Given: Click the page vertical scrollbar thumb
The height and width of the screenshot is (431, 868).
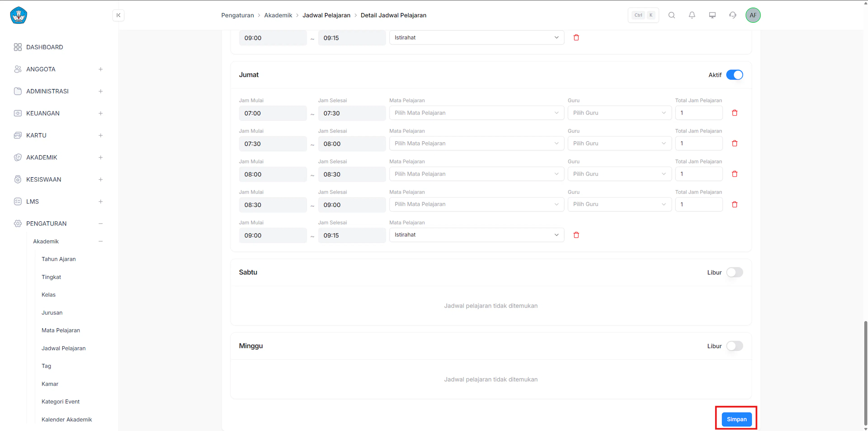Looking at the screenshot, I should point(865,373).
